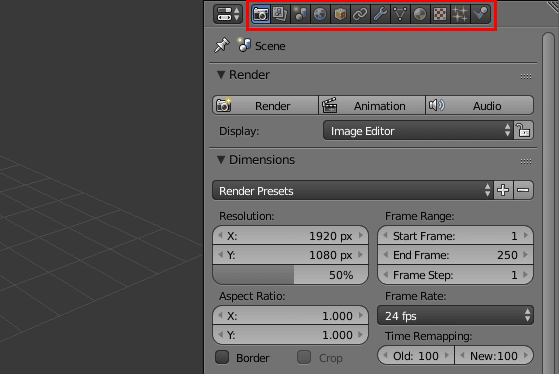Click the Aspect Ratio Y field
Viewport: 559px width, 374px height.
(290, 334)
